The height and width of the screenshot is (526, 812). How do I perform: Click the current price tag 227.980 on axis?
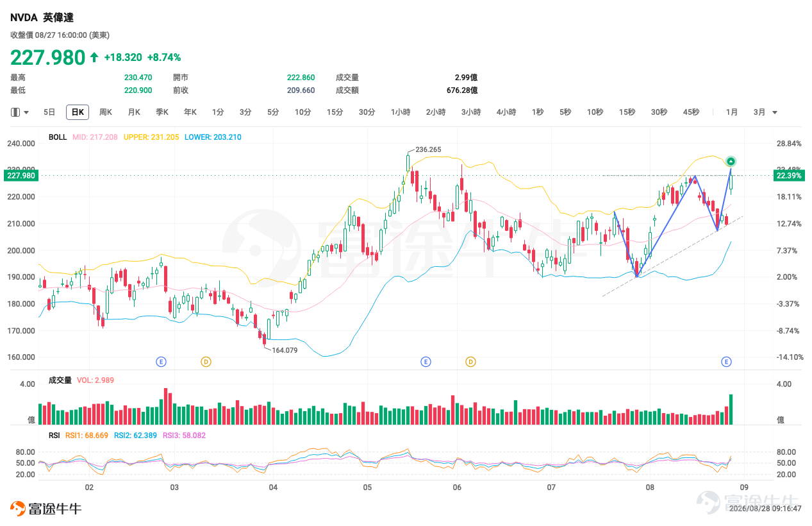tap(20, 175)
